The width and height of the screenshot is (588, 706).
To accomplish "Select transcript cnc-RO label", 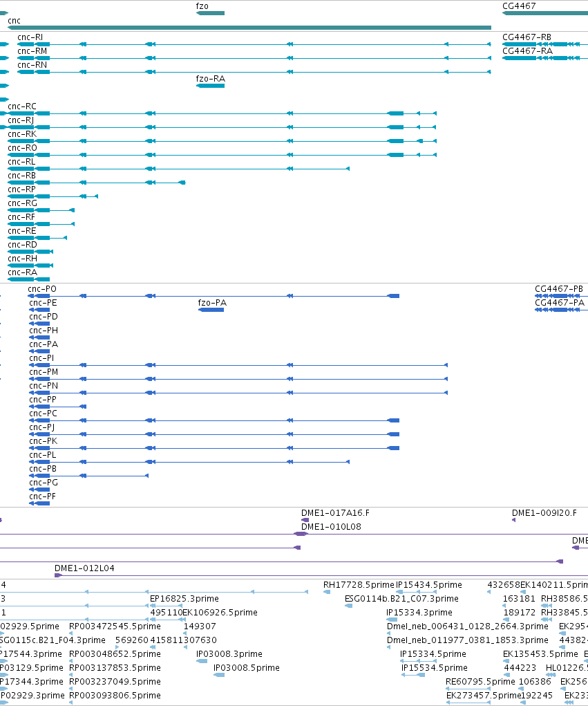I will click(23, 148).
